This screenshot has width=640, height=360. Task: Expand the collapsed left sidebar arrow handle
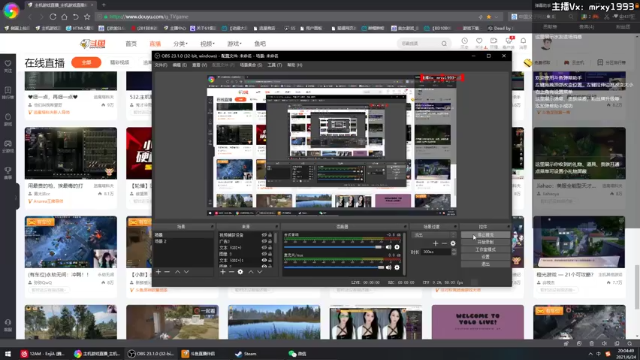tap(16, 198)
